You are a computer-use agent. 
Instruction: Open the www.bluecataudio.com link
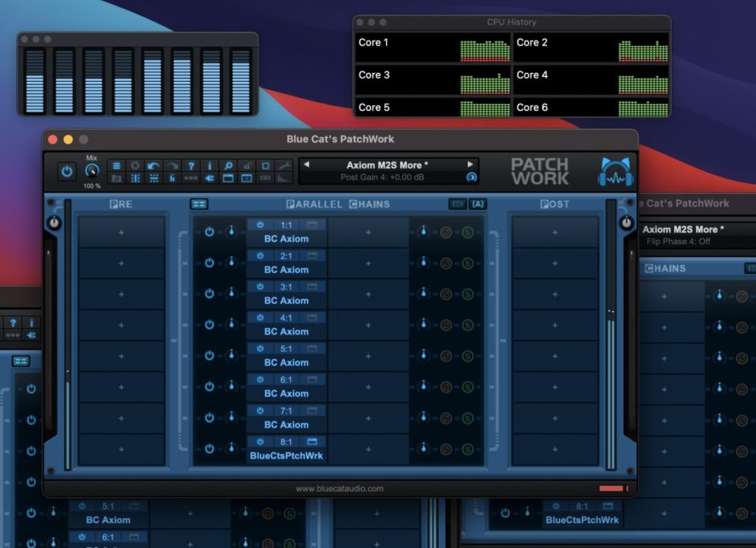[340, 489]
